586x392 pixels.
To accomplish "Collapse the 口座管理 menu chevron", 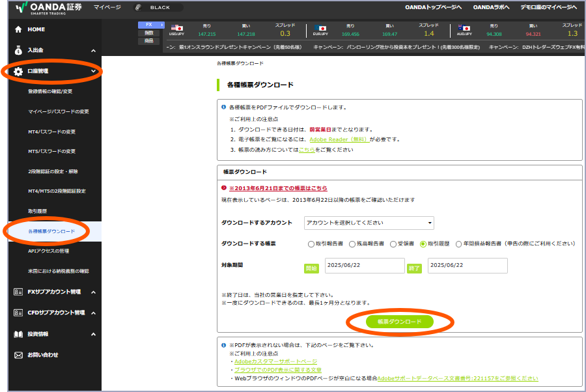I will coord(93,71).
